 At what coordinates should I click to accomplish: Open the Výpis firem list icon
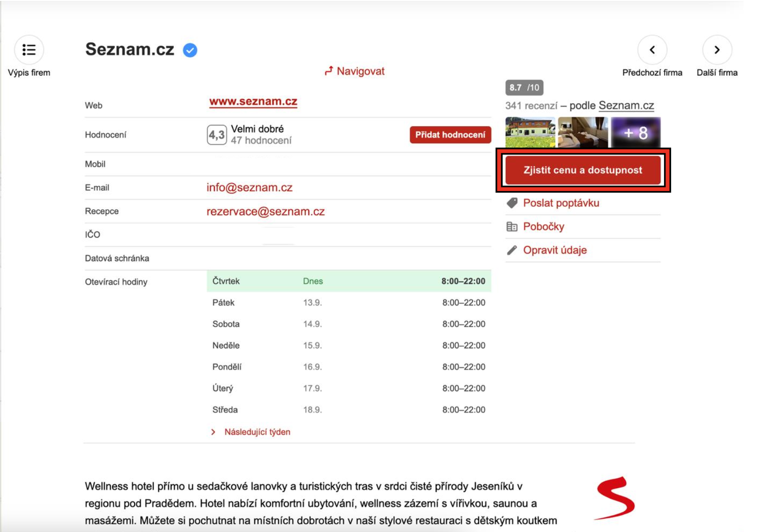coord(29,49)
